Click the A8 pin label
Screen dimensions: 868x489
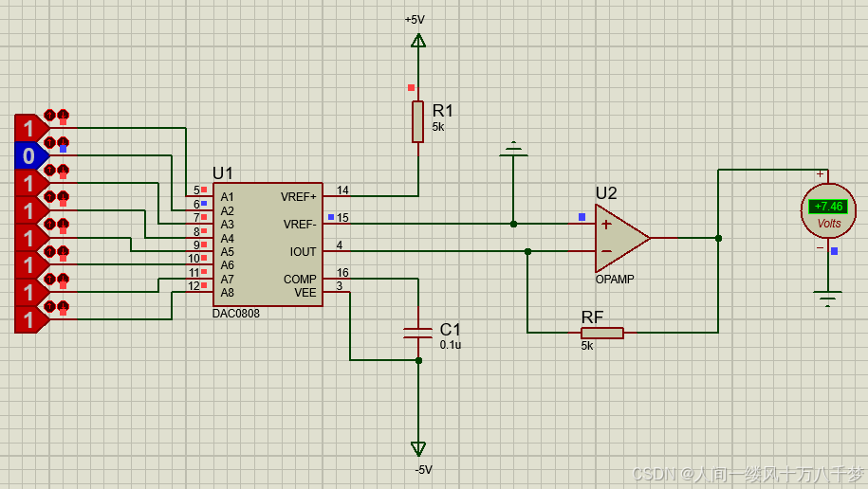[227, 293]
